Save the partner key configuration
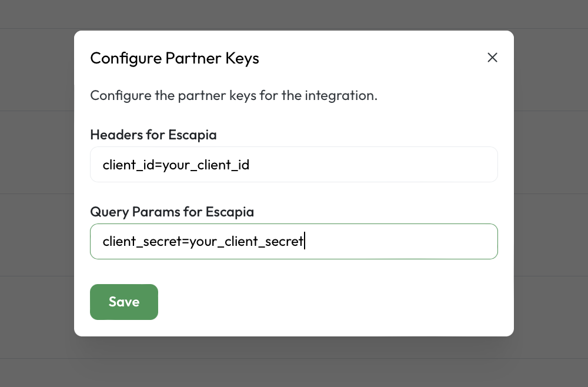588x387 pixels. pyautogui.click(x=123, y=302)
